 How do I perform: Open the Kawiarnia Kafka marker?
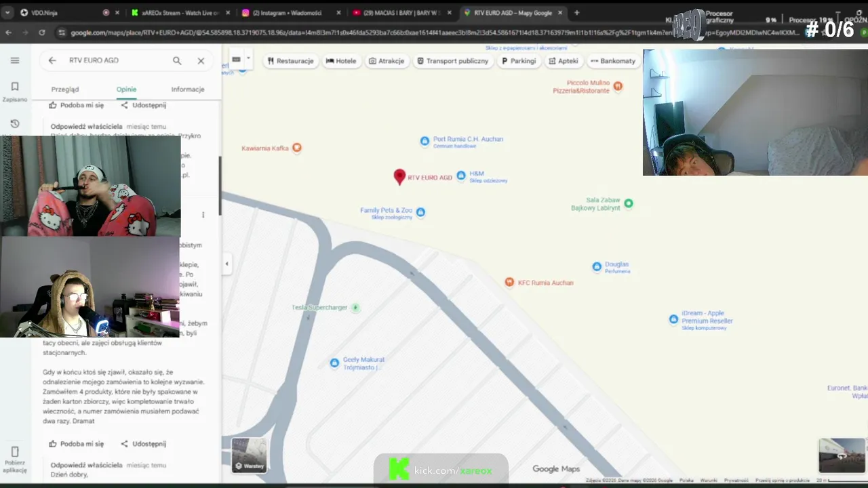296,148
